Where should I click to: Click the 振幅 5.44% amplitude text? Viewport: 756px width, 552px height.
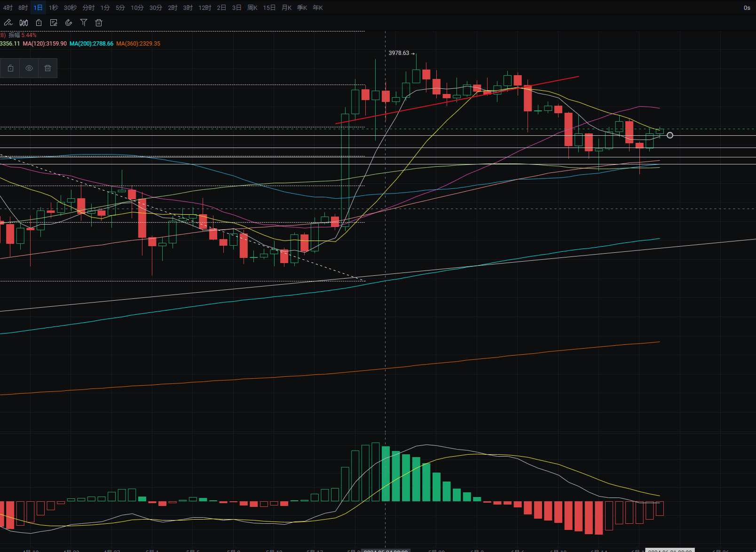pos(22,35)
